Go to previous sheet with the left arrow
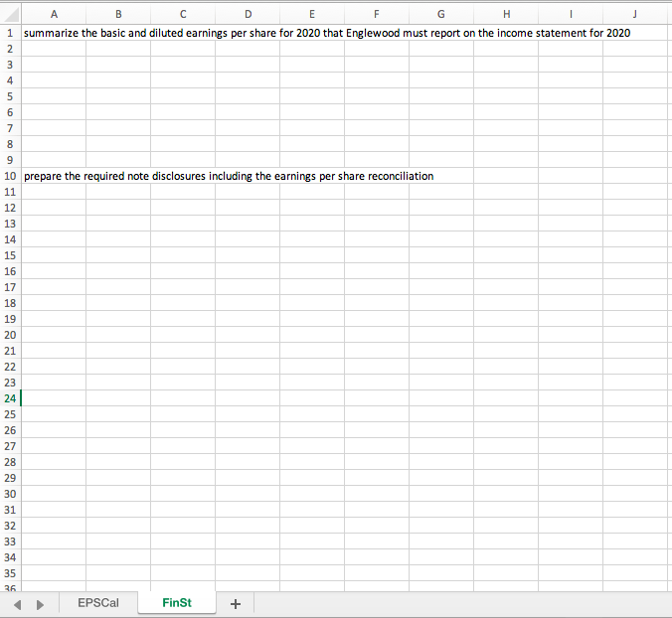This screenshot has height=618, width=672. point(18,605)
